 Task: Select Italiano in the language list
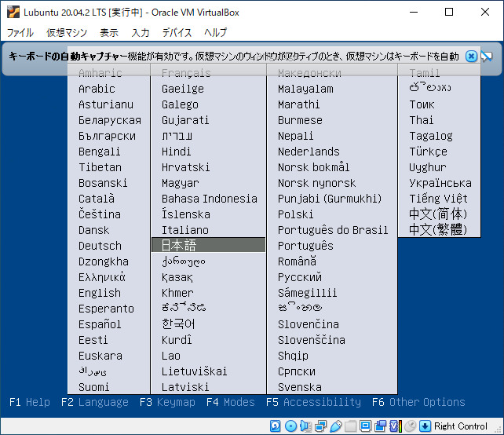tap(184, 230)
